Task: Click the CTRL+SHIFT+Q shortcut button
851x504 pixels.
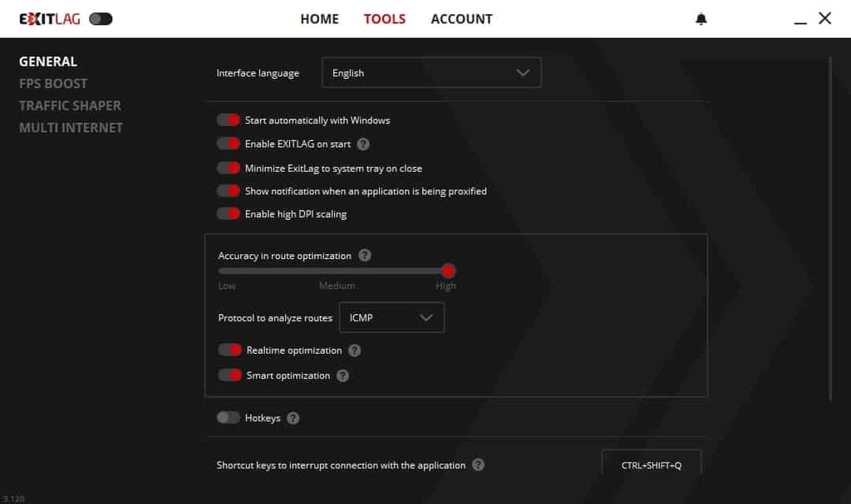Action: click(x=652, y=464)
